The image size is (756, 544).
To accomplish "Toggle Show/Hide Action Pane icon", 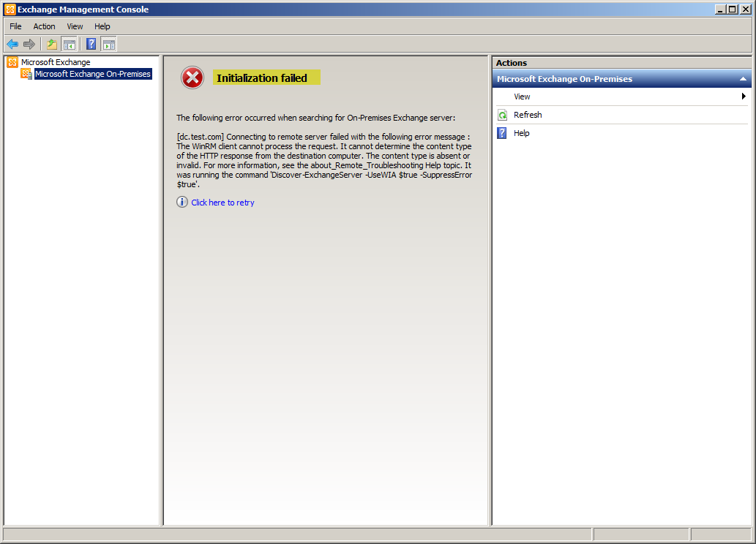I will click(109, 45).
